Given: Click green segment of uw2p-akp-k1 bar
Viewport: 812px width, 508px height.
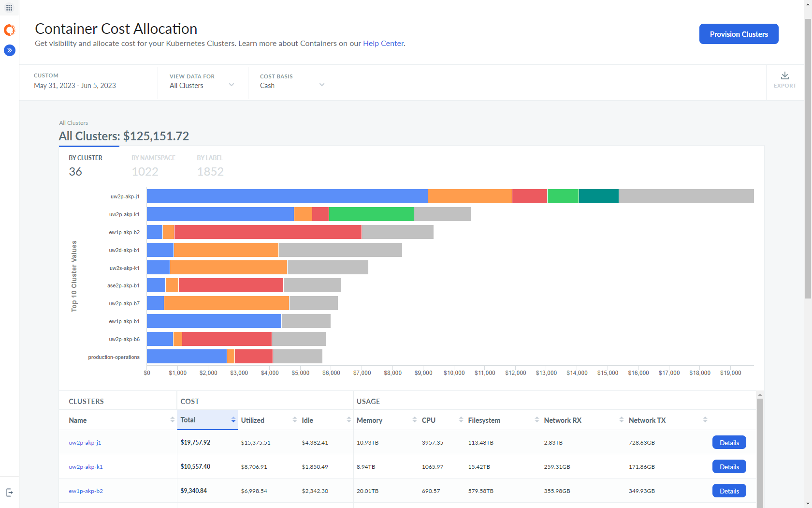Looking at the screenshot, I should click(371, 214).
